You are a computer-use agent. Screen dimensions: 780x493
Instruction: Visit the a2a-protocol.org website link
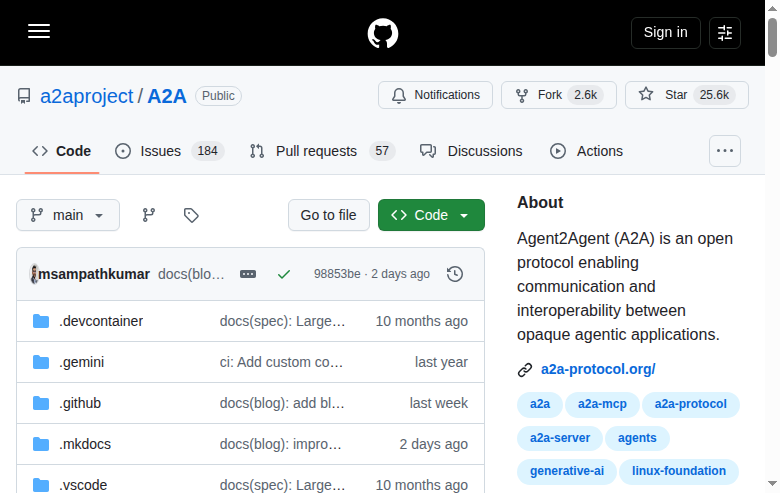[598, 369]
